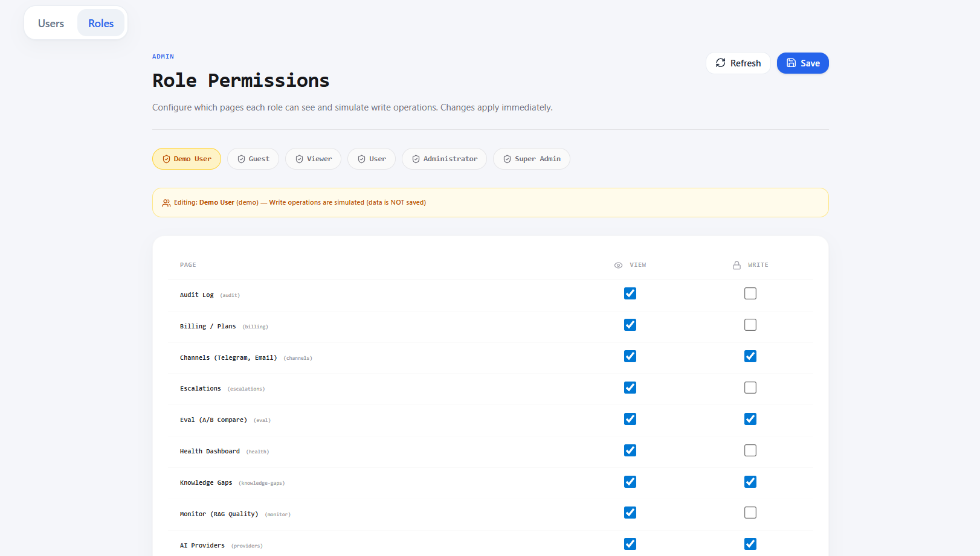Uncheck View for Audit Log
Screen dimensions: 980x556
point(630,293)
